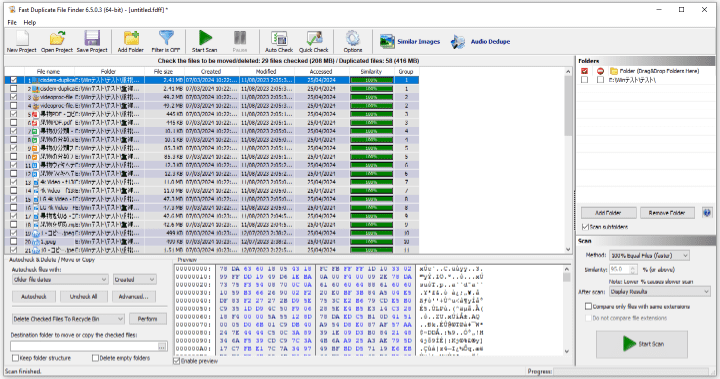Click the blue help icon beside Remove Folder
Image resolution: width=720 pixels, height=379 pixels.
click(x=707, y=213)
